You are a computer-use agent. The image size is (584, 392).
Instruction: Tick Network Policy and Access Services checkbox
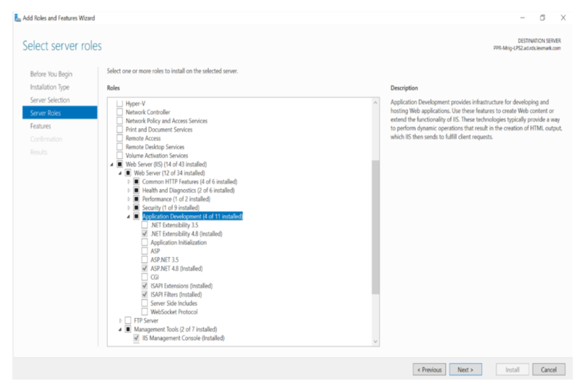[120, 121]
